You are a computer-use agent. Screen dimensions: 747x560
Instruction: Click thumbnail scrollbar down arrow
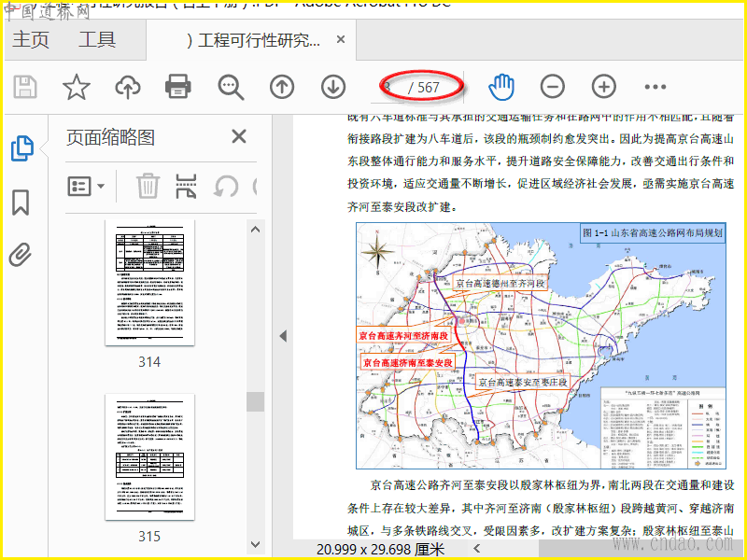tap(255, 544)
